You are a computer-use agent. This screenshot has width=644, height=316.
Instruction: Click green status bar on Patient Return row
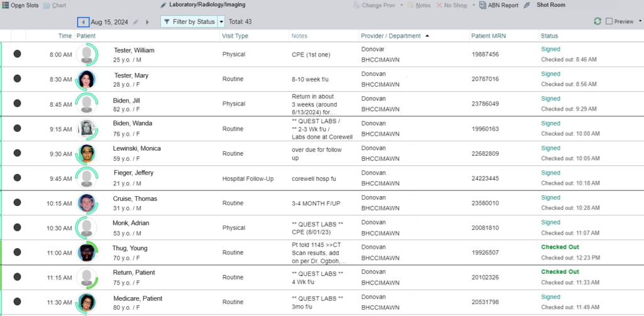click(x=2, y=277)
